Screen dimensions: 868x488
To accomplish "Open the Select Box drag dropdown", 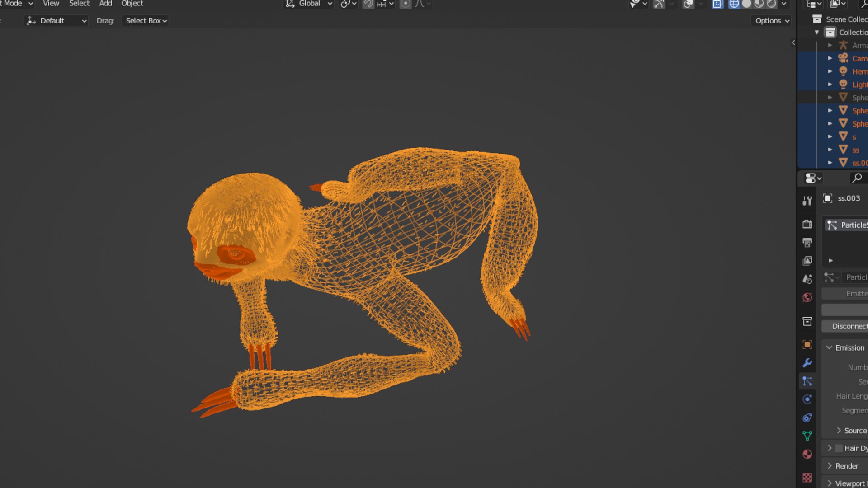I will (145, 21).
